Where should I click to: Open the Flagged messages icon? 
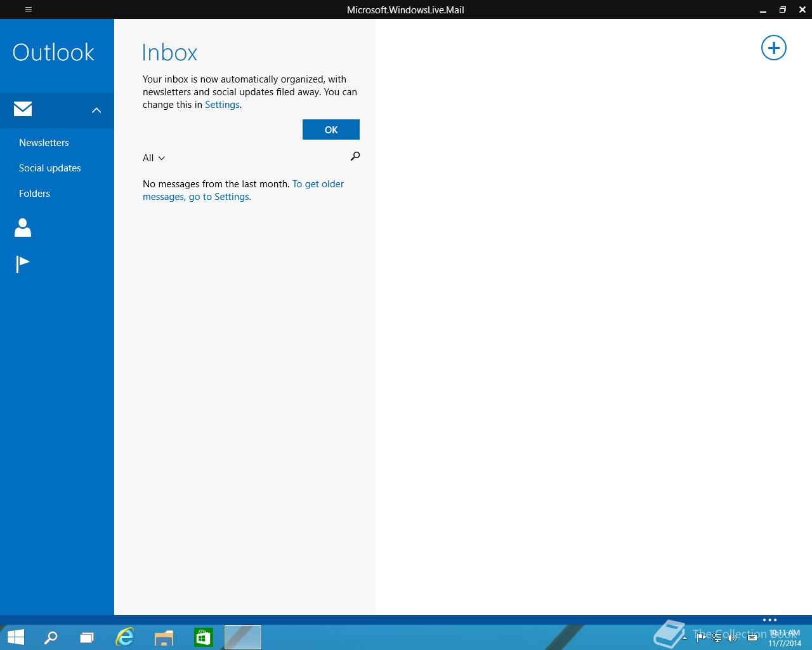pyautogui.click(x=23, y=264)
